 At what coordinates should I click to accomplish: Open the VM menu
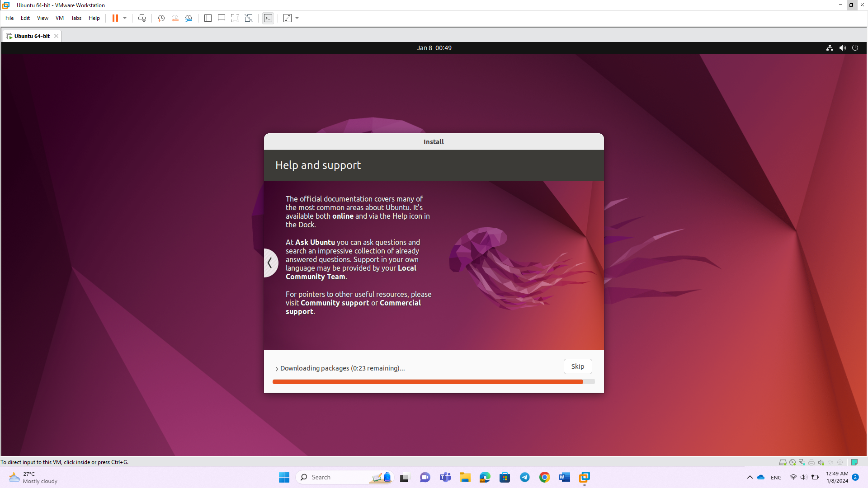click(x=59, y=18)
